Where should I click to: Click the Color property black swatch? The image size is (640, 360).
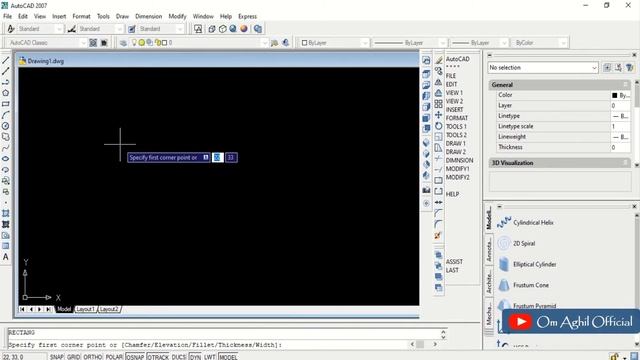pos(614,95)
